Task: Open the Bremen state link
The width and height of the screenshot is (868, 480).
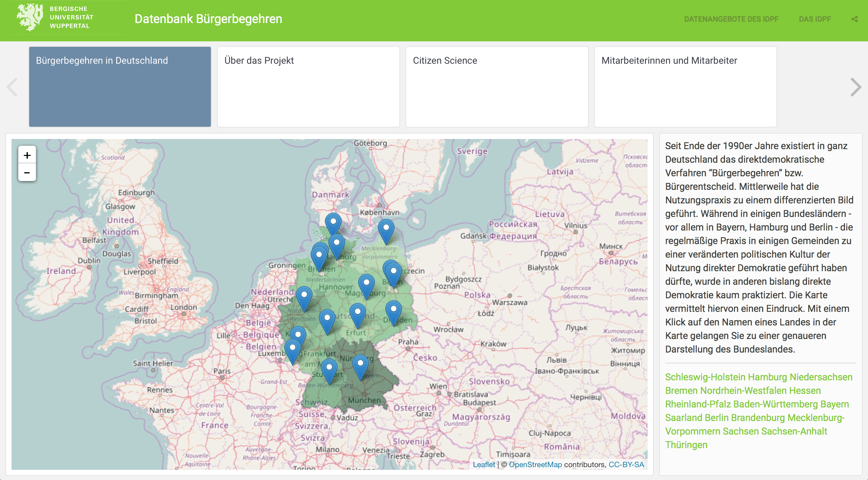Action: click(682, 391)
